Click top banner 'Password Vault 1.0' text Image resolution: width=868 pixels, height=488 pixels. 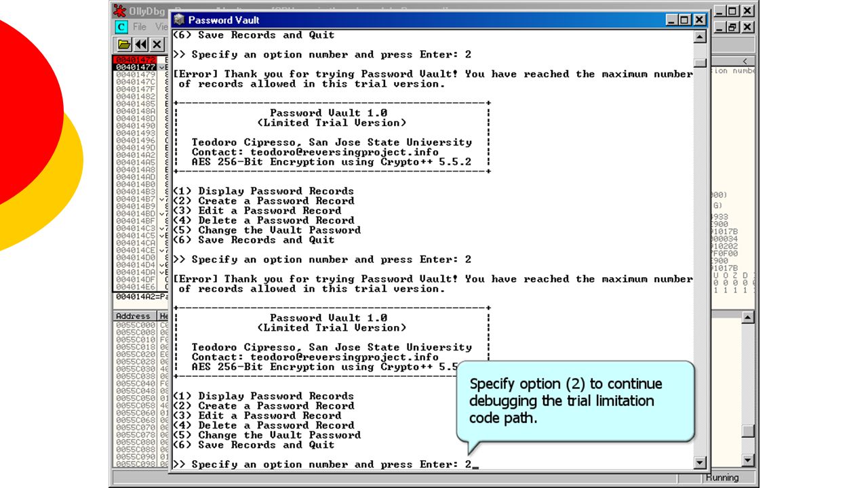329,113
